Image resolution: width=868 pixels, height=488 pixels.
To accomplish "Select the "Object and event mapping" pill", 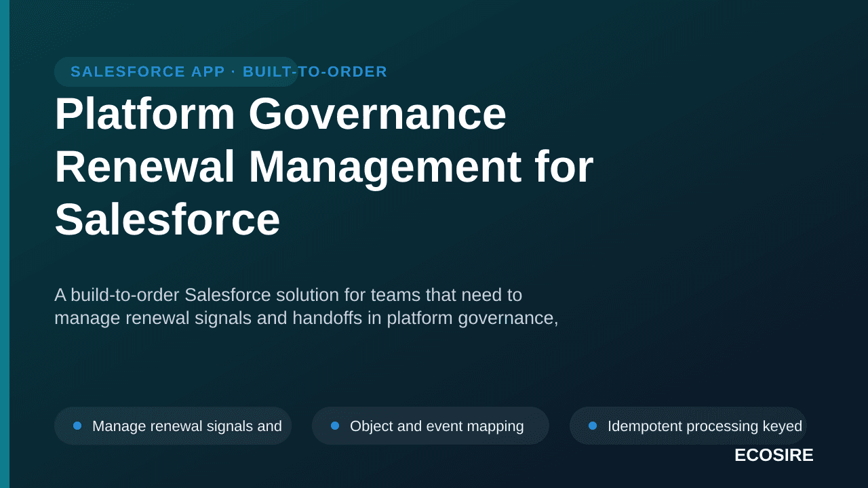I will coord(431,426).
